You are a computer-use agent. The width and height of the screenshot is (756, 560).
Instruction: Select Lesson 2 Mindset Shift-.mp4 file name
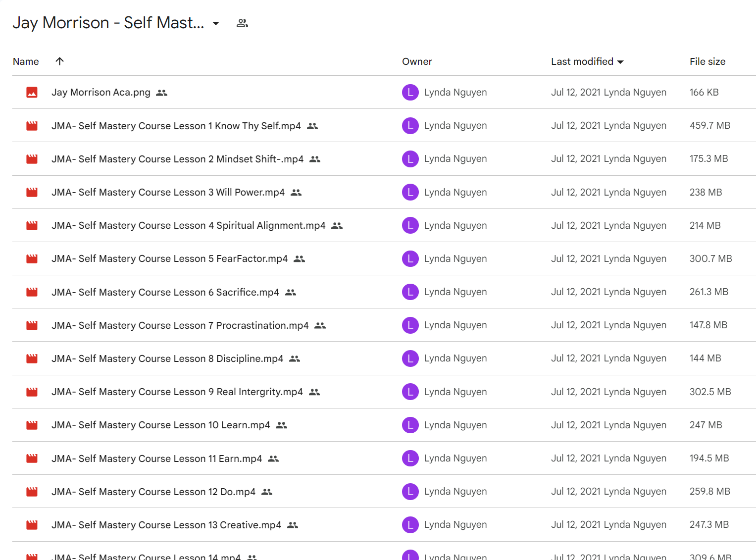[x=178, y=159]
